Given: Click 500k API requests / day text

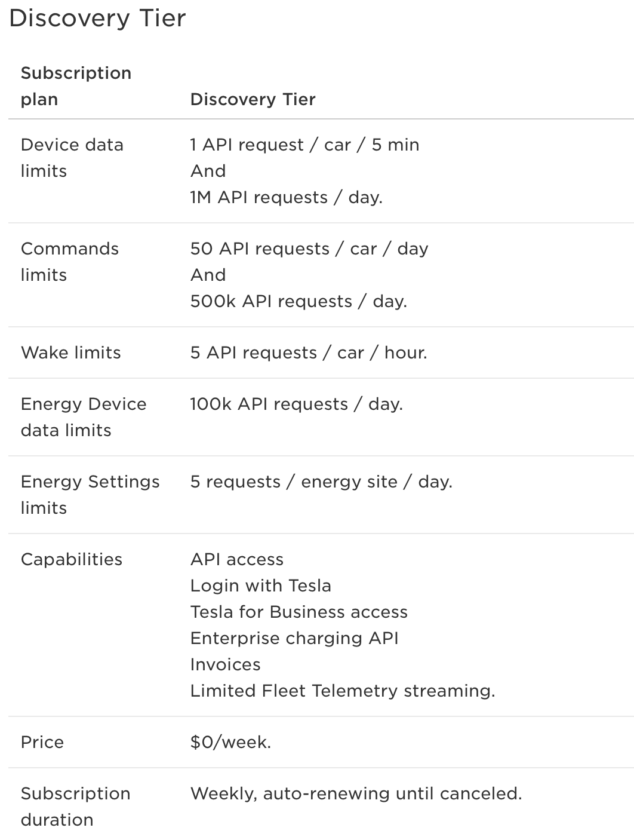Looking at the screenshot, I should pyautogui.click(x=298, y=301).
